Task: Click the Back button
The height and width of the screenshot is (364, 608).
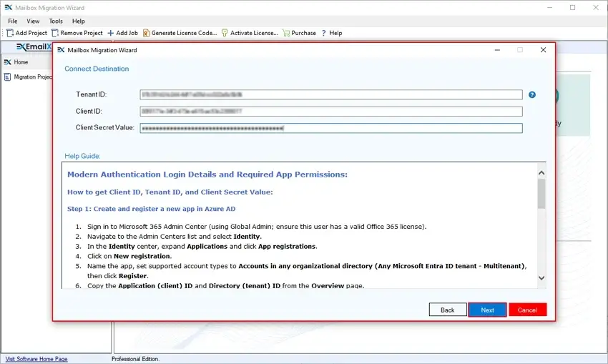Action: [x=448, y=310]
